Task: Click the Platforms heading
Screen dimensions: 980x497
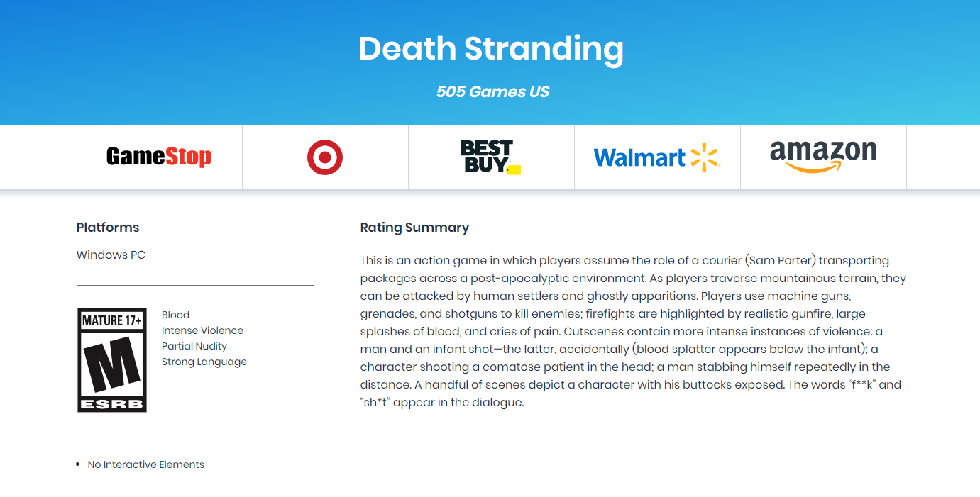Action: point(108,228)
